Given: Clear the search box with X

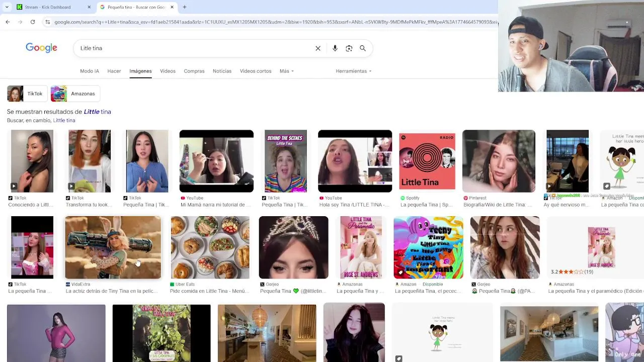Looking at the screenshot, I should [x=318, y=48].
